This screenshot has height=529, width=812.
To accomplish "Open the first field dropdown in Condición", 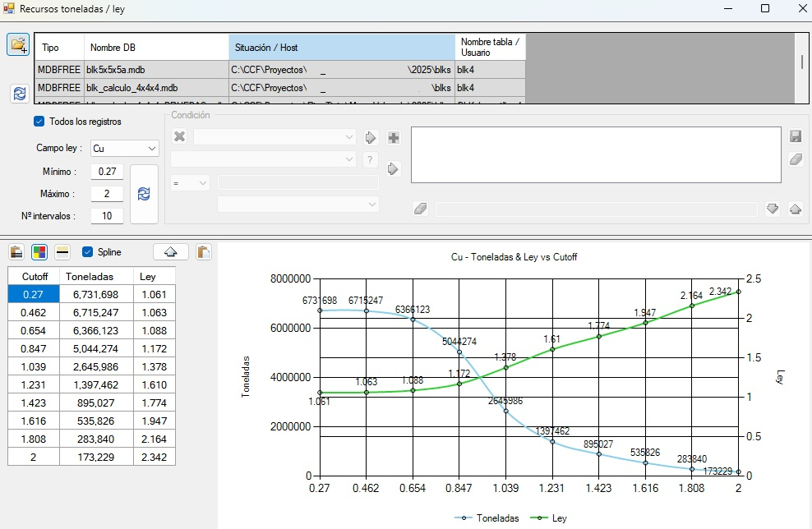I will [x=275, y=136].
